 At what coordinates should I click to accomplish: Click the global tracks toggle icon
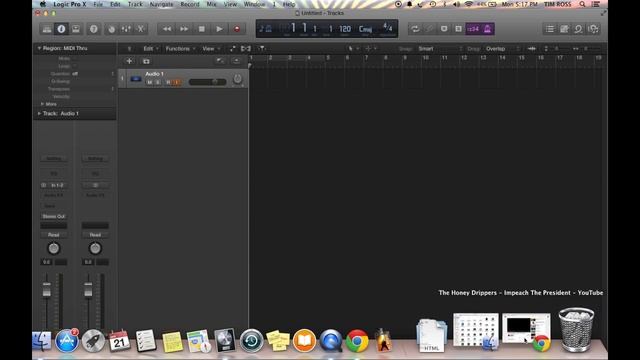tap(220, 61)
